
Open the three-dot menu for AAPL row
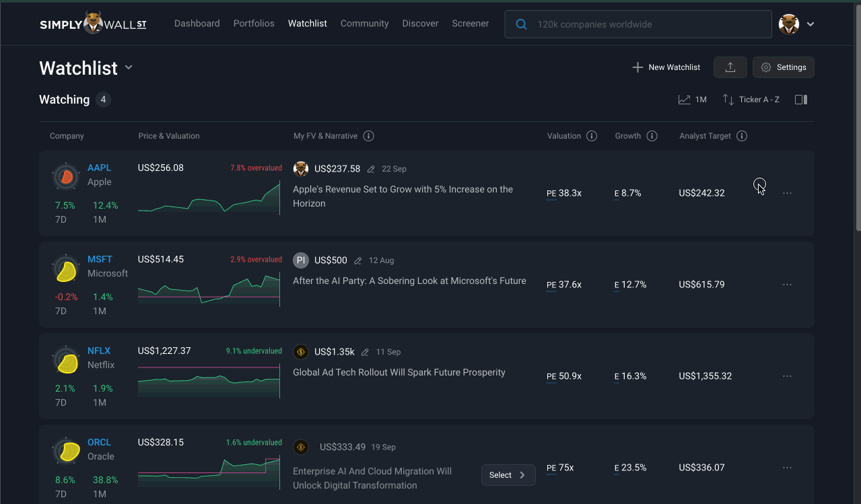tap(787, 193)
